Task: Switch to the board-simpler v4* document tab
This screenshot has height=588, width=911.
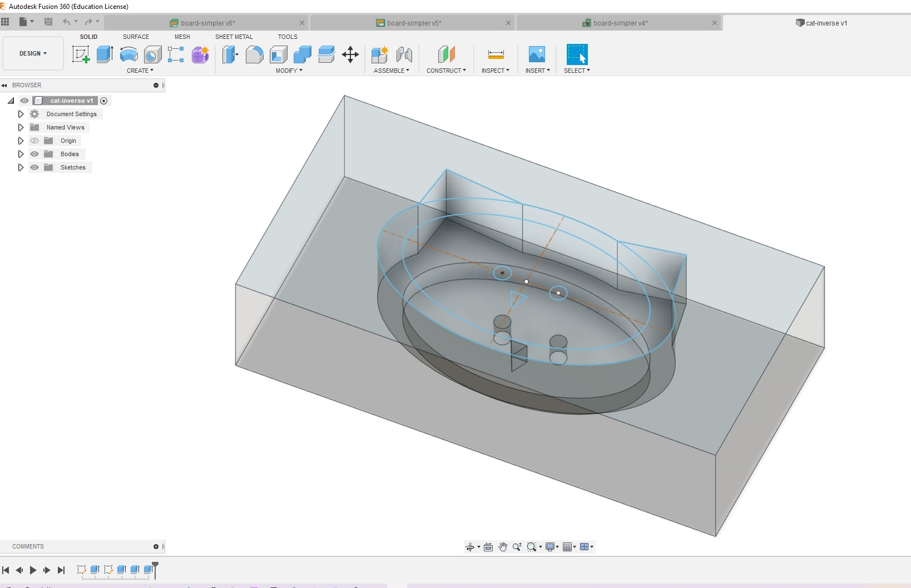Action: click(x=618, y=23)
